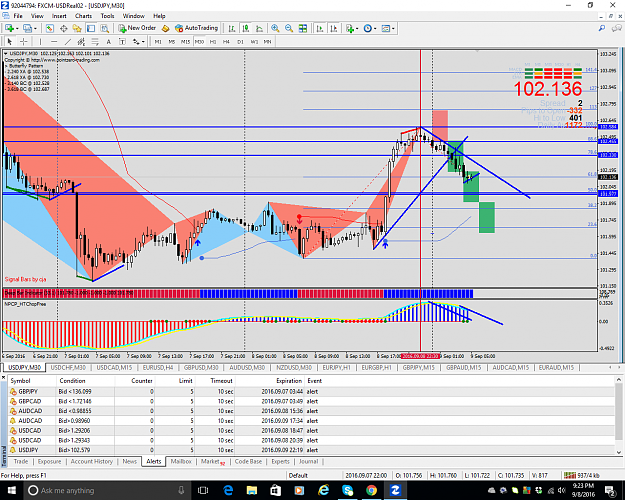Open the chat speech bubbles icon
The width and height of the screenshot is (625, 500).
click(x=617, y=28)
